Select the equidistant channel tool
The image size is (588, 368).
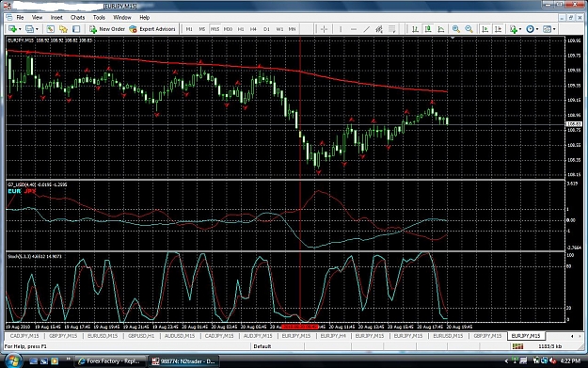(379, 29)
